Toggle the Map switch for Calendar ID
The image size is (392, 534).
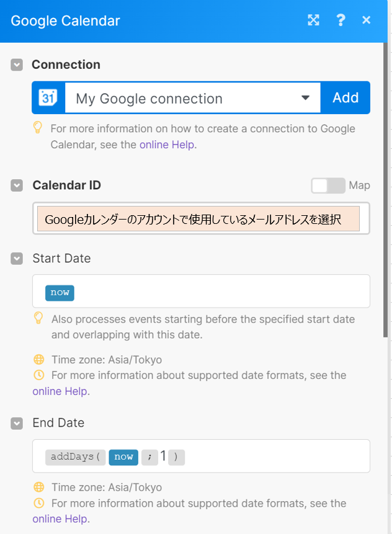pos(328,185)
